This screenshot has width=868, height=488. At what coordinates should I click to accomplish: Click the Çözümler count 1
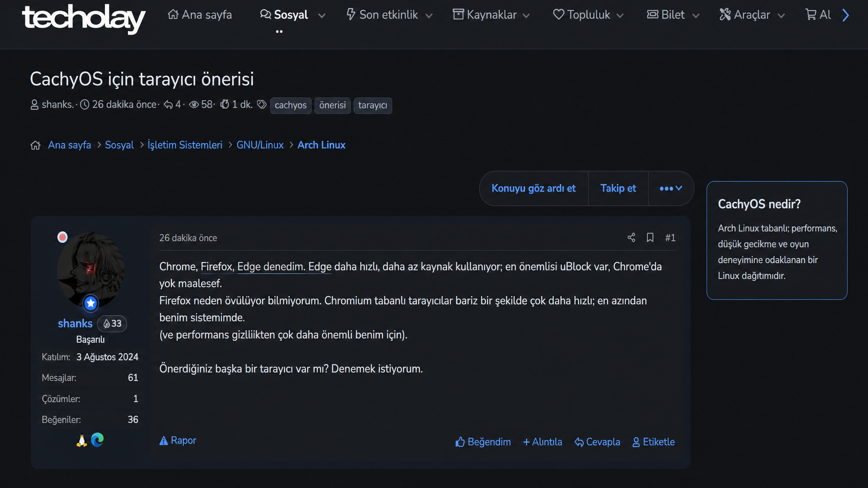(136, 399)
